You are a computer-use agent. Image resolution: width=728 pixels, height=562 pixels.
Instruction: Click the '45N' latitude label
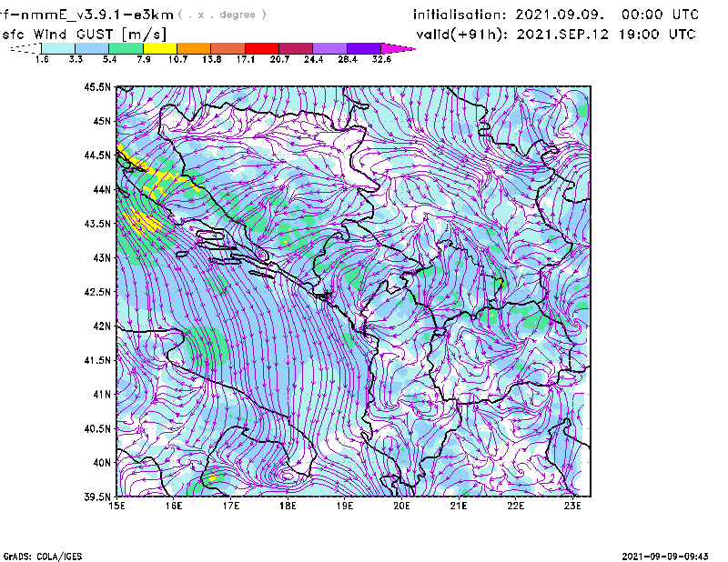point(102,121)
